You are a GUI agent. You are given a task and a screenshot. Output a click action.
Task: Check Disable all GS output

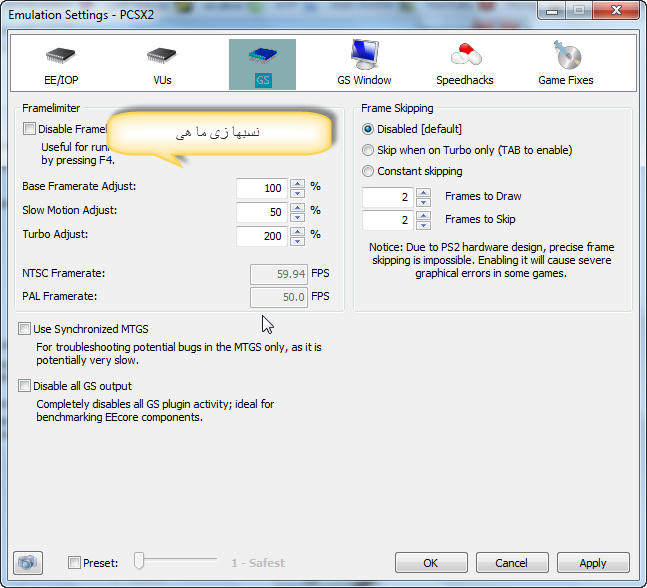(x=24, y=386)
